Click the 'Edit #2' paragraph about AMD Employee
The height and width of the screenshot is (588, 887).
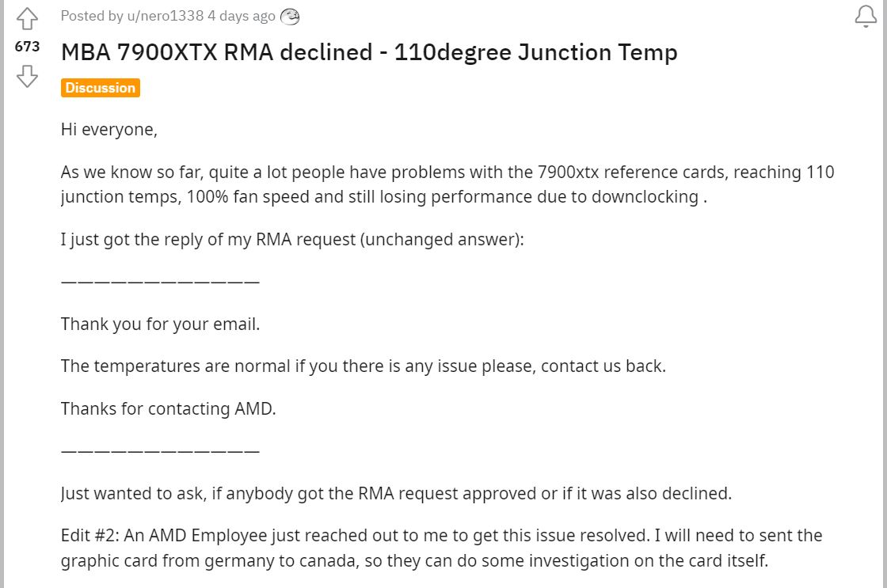point(441,548)
